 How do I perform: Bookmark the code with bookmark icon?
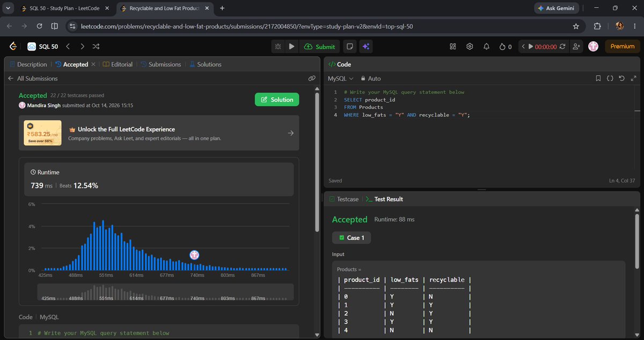coord(598,78)
